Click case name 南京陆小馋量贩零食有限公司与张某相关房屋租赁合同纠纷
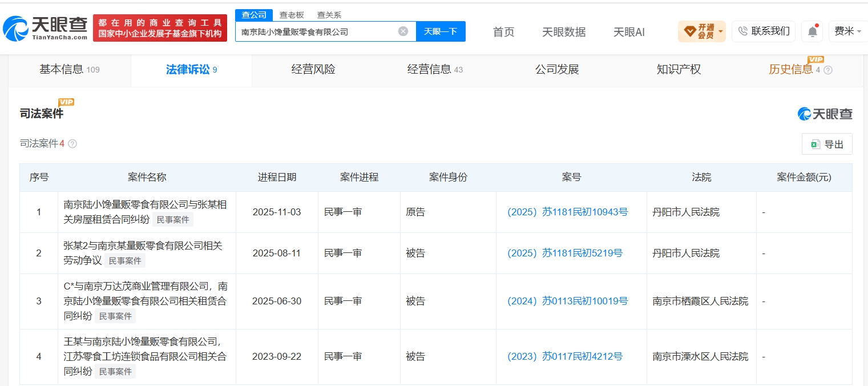The image size is (868, 386). [145, 212]
